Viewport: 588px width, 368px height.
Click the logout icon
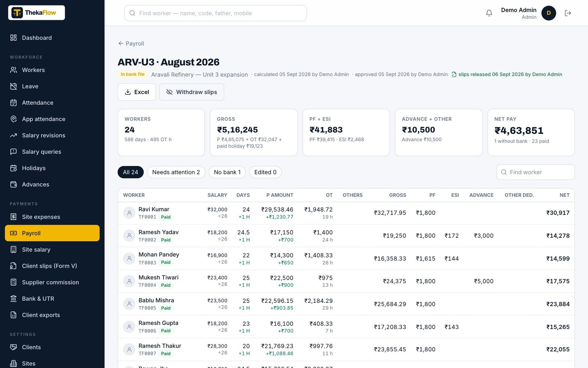pyautogui.click(x=568, y=13)
